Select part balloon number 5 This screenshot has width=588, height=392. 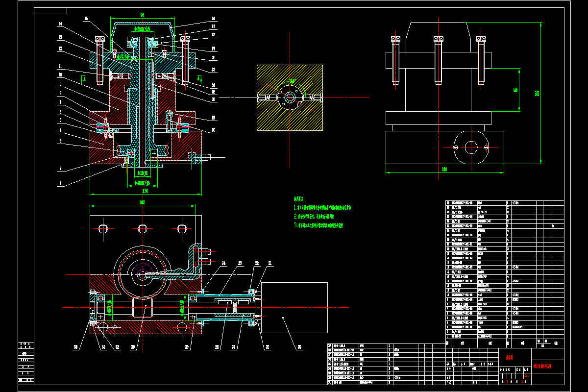61,120
